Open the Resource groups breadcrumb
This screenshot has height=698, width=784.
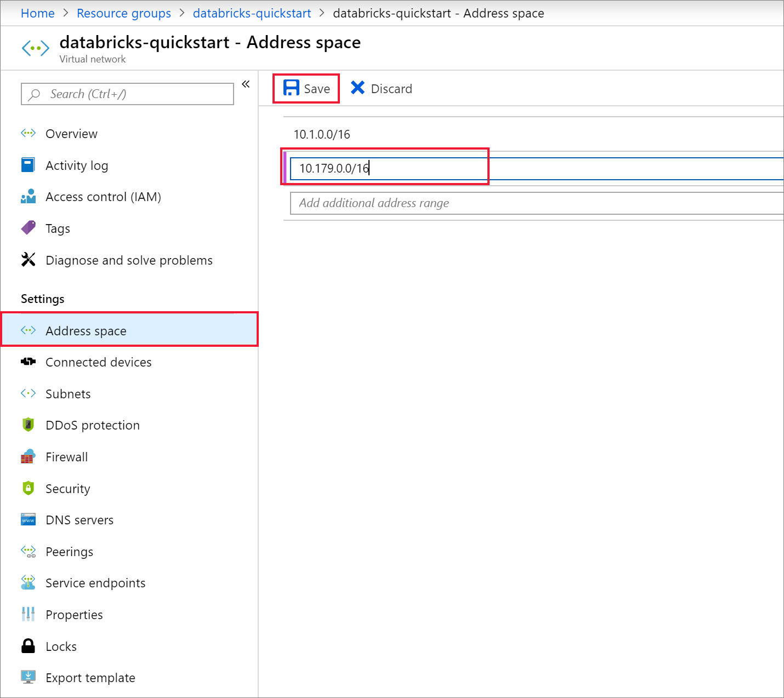pyautogui.click(x=123, y=13)
